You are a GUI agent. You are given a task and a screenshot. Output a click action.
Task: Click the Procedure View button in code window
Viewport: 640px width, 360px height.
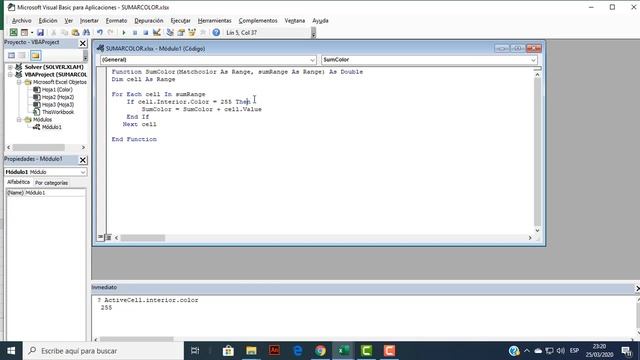[x=100, y=237]
